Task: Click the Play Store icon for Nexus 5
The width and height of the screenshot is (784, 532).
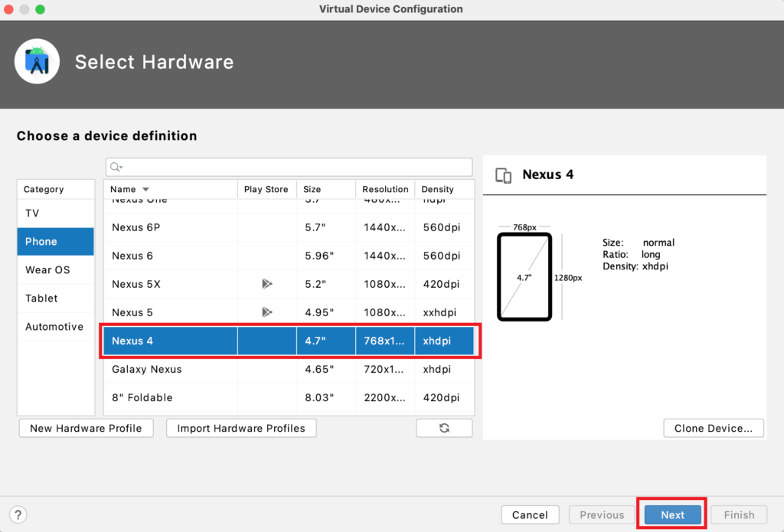Action: (267, 312)
